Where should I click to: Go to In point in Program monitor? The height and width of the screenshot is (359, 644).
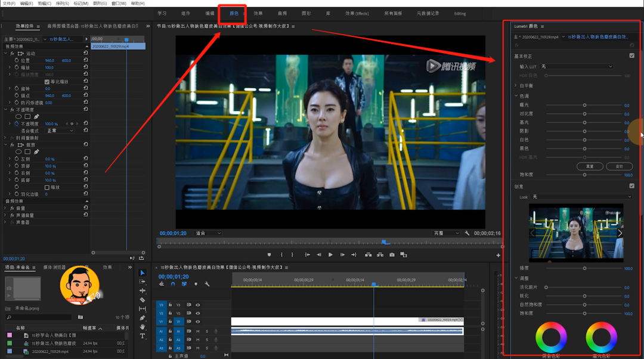coord(307,255)
